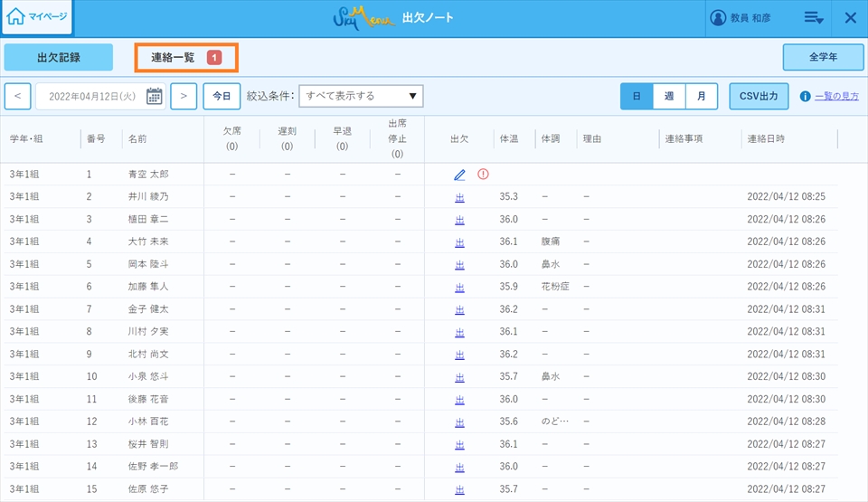The height and width of the screenshot is (502, 868).
Task: Switch to day view with 日 button
Action: [x=637, y=96]
